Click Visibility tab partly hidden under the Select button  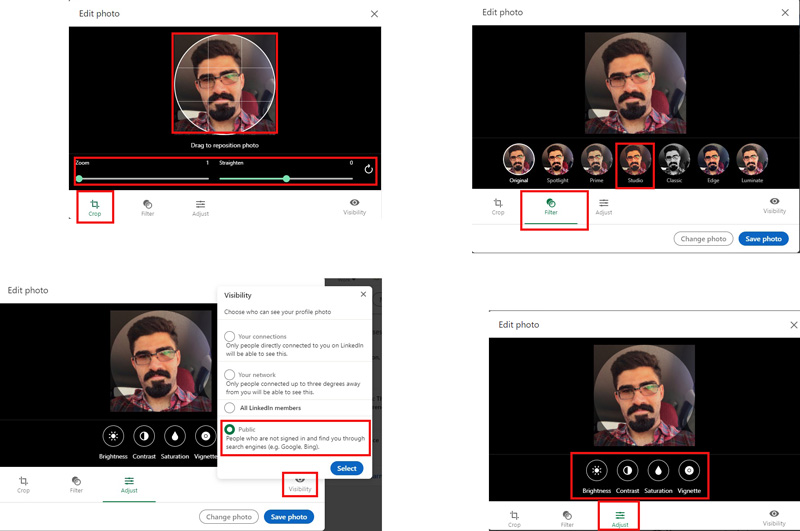click(300, 485)
